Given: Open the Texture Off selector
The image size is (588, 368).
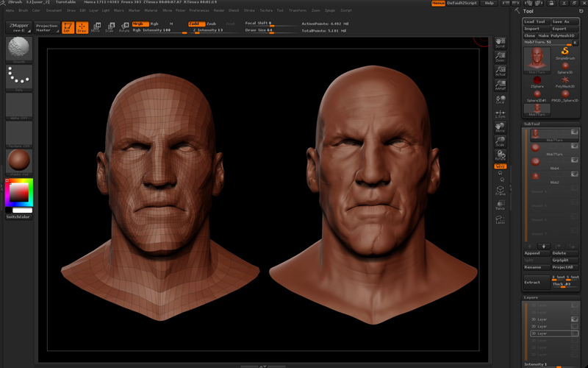Looking at the screenshot, I should pyautogui.click(x=19, y=135).
